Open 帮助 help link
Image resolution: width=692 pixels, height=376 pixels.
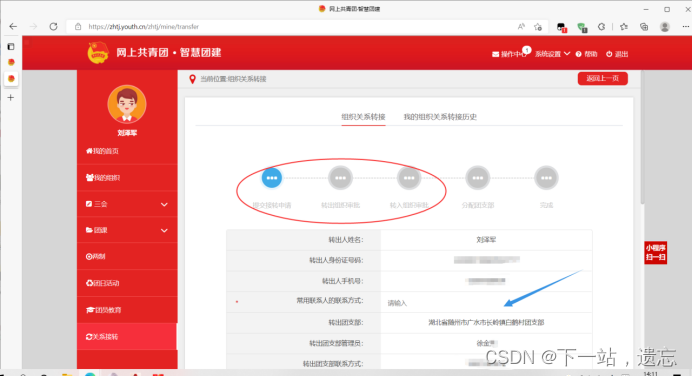click(587, 54)
